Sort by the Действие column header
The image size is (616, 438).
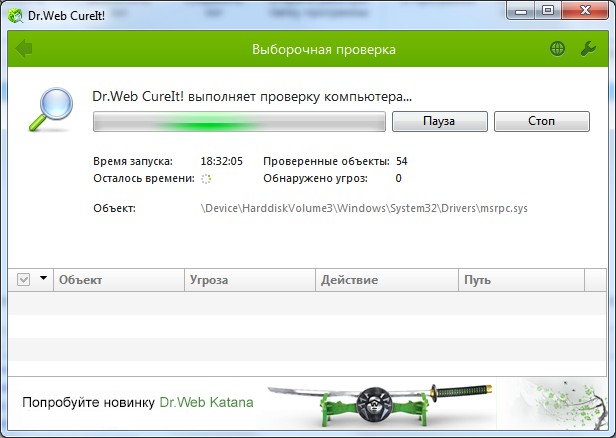pyautogui.click(x=387, y=280)
